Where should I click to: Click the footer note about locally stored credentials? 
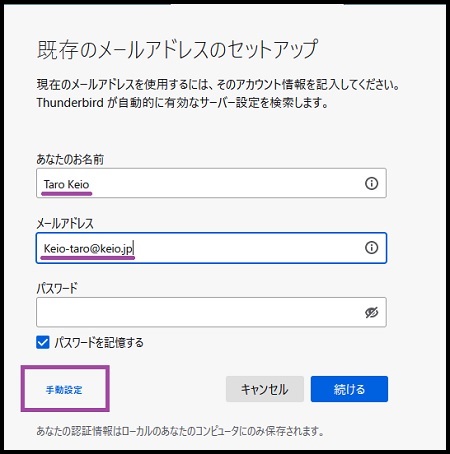tap(180, 431)
